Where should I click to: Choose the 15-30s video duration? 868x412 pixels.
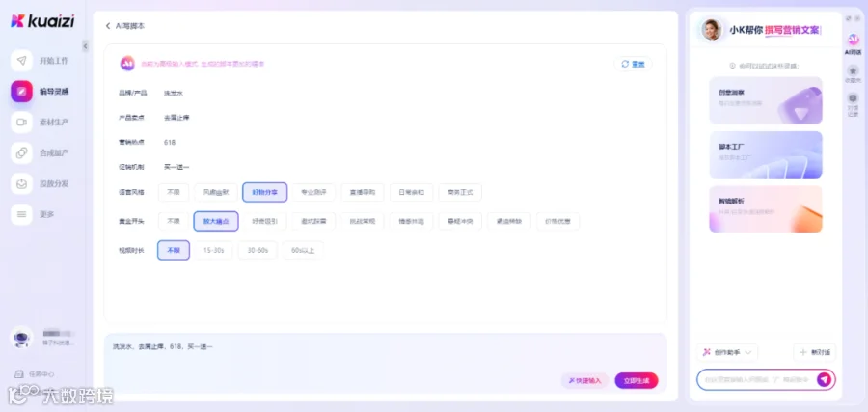click(214, 250)
